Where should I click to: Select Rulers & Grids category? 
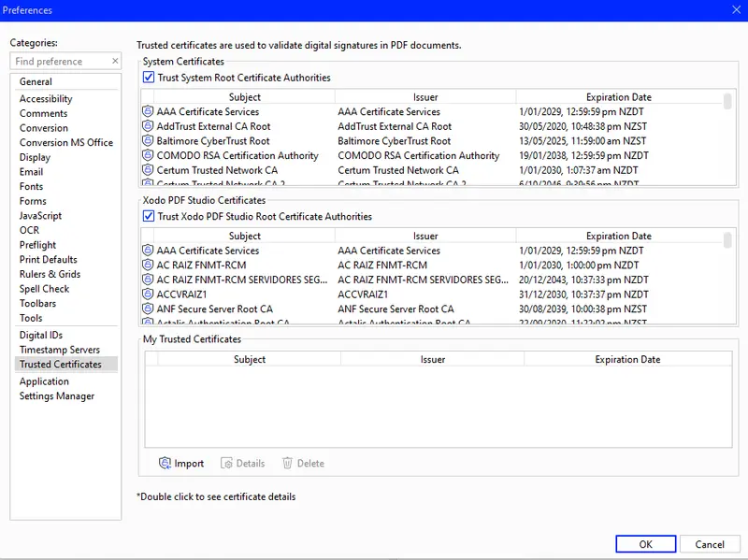50,274
